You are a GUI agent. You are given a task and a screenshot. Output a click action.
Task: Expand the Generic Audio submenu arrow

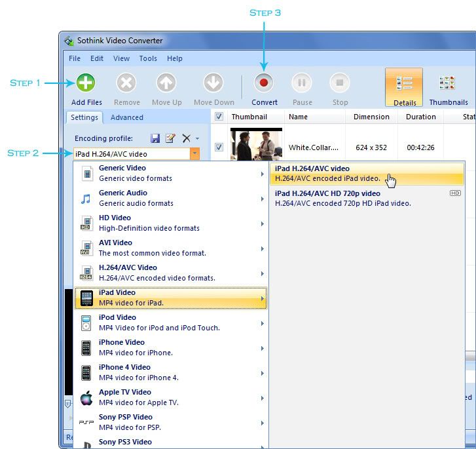pos(263,199)
